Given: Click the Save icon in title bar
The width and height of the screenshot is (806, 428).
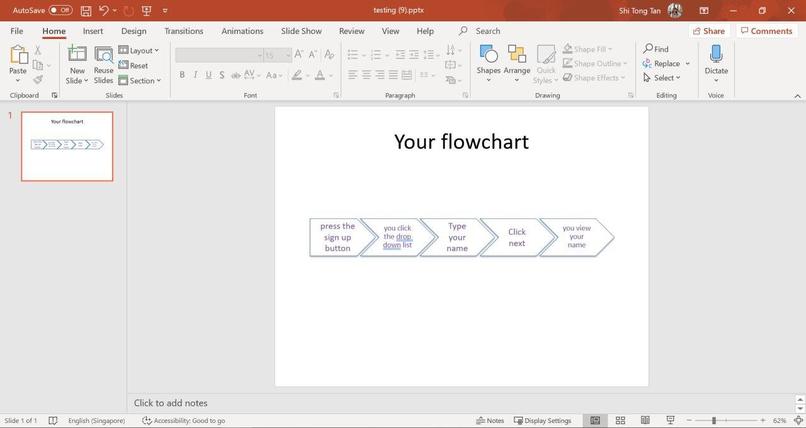Looking at the screenshot, I should tap(86, 11).
